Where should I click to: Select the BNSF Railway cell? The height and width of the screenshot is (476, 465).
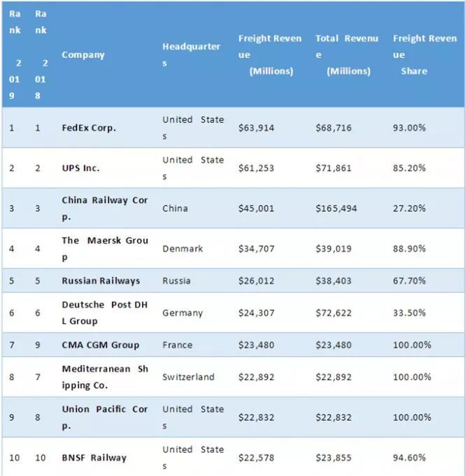pyautogui.click(x=94, y=458)
